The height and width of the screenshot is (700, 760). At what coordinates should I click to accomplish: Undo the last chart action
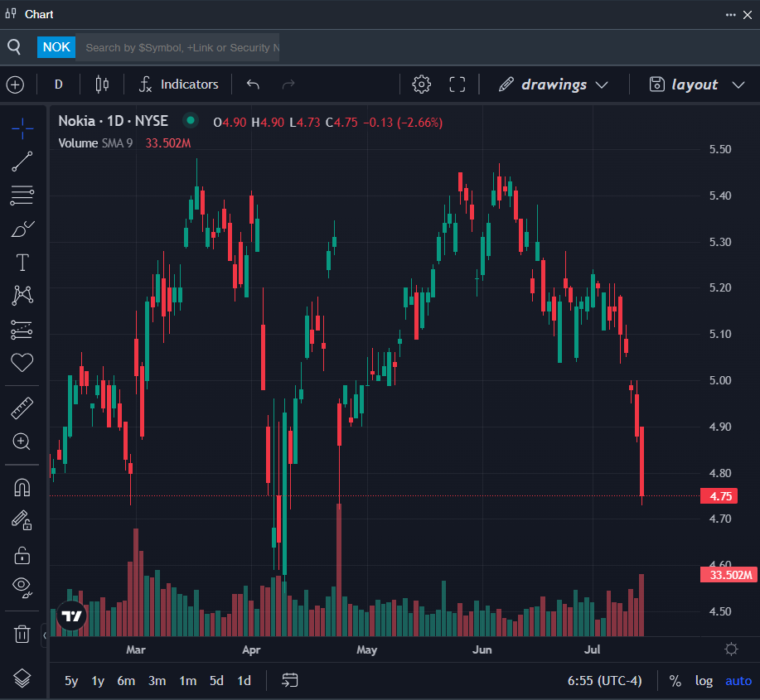253,84
